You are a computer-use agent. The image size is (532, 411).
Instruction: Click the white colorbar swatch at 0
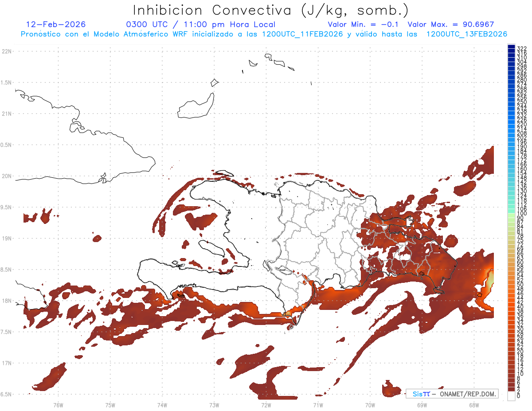(x=511, y=395)
